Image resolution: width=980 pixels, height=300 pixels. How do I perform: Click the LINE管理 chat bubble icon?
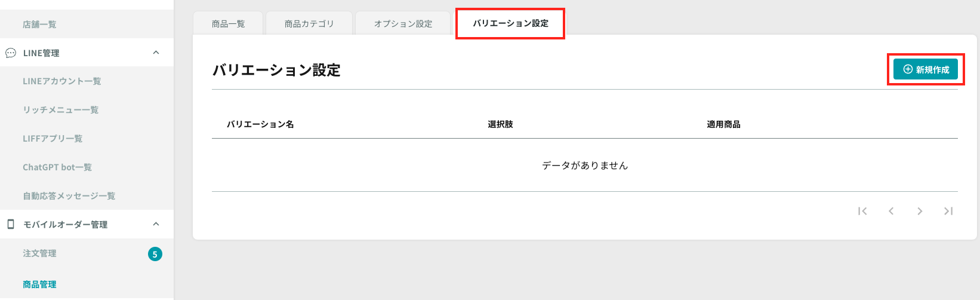click(11, 53)
